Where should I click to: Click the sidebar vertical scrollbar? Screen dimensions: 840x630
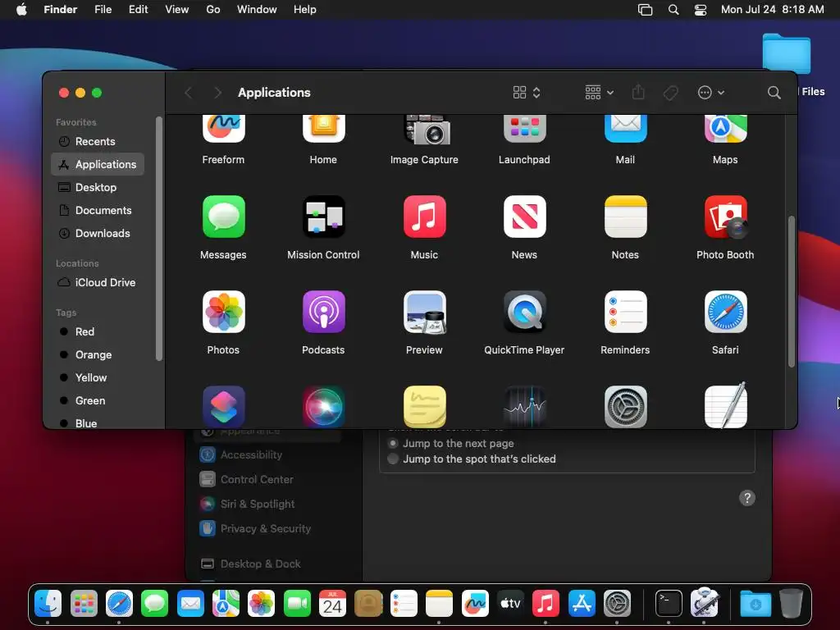coord(158,239)
